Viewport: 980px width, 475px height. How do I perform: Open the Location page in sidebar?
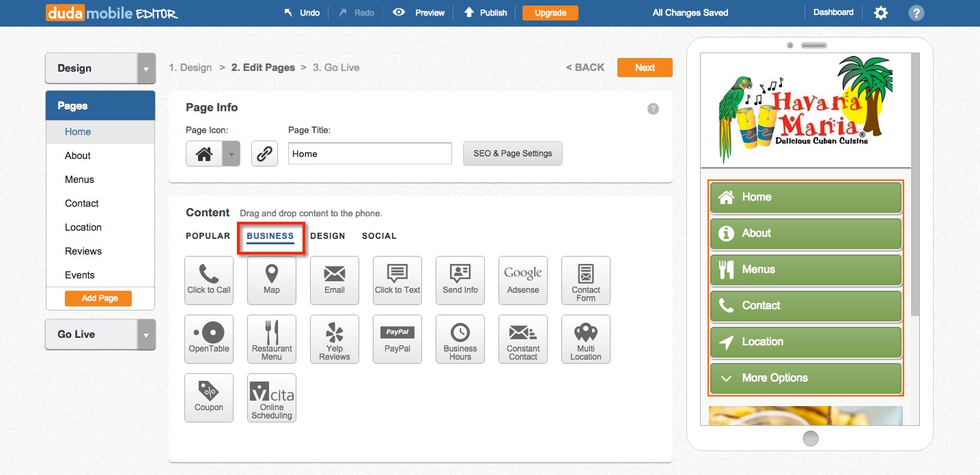tap(100, 227)
